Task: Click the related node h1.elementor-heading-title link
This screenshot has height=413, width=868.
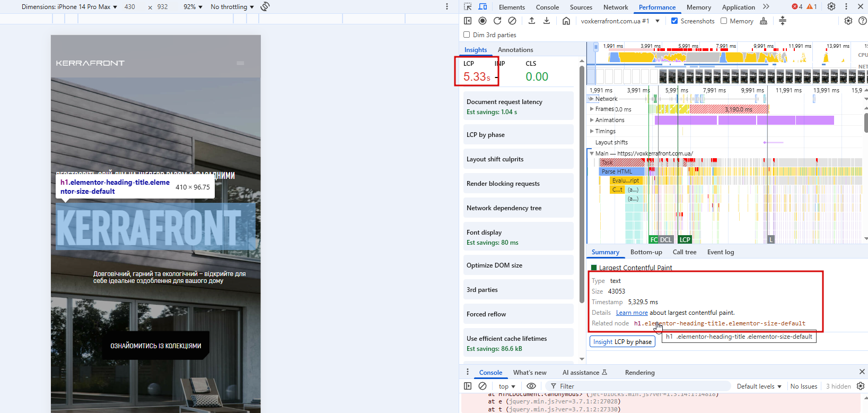Action: [x=720, y=323]
